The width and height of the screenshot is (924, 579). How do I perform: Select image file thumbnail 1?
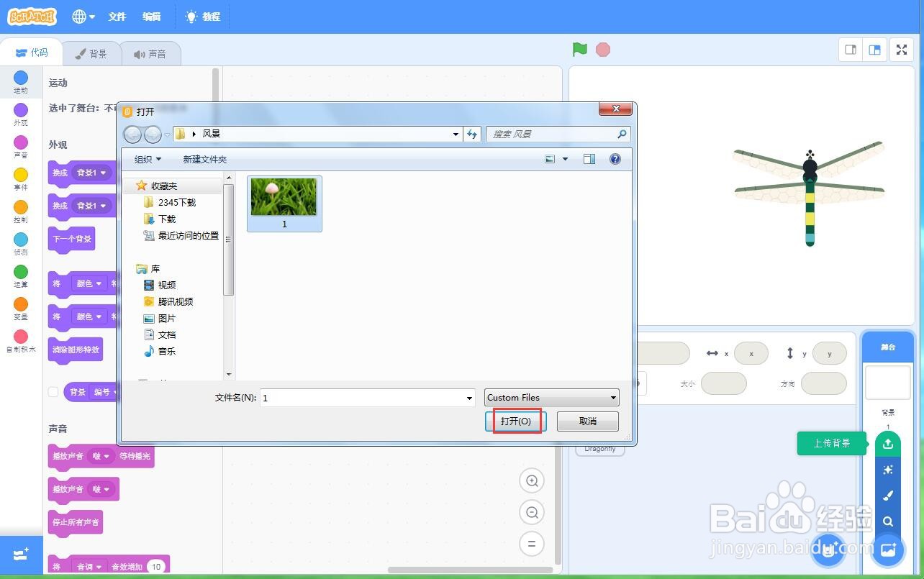284,204
